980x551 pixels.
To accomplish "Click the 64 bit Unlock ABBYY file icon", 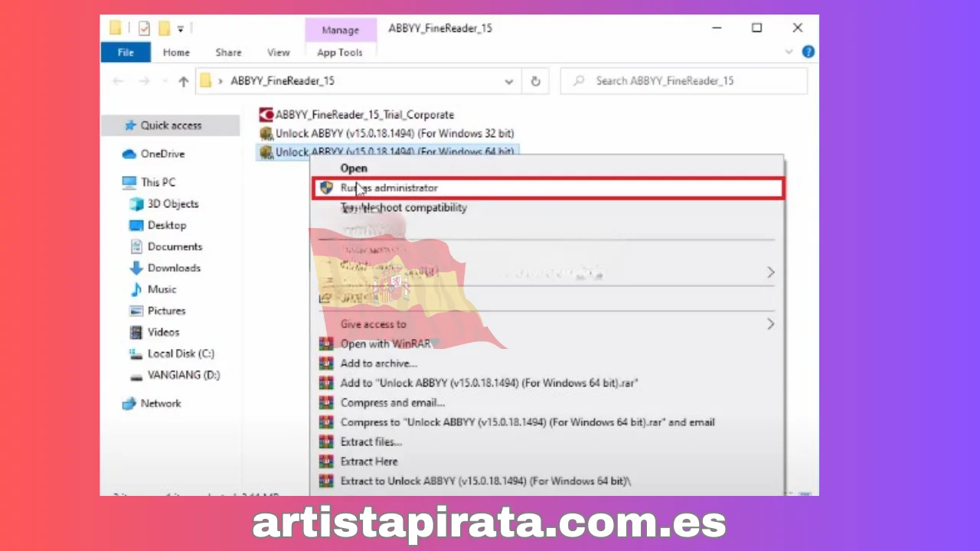I will (266, 152).
